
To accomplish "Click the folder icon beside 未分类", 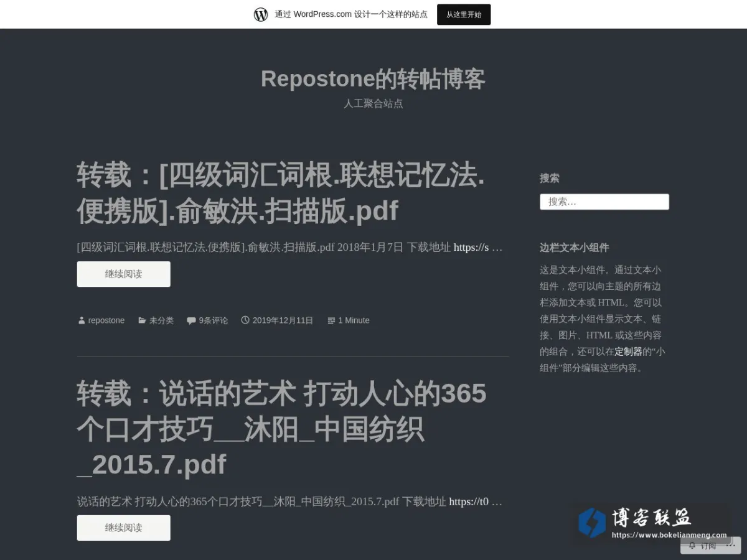I will (142, 320).
